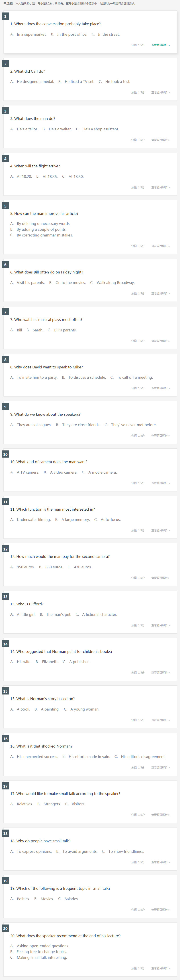
Task: Select option B 'In the post office.'
Action: 69,34
